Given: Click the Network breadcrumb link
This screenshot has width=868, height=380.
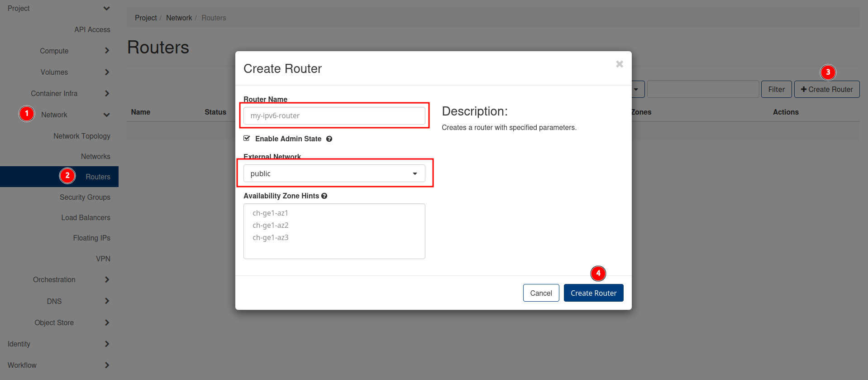Looking at the screenshot, I should 179,18.
